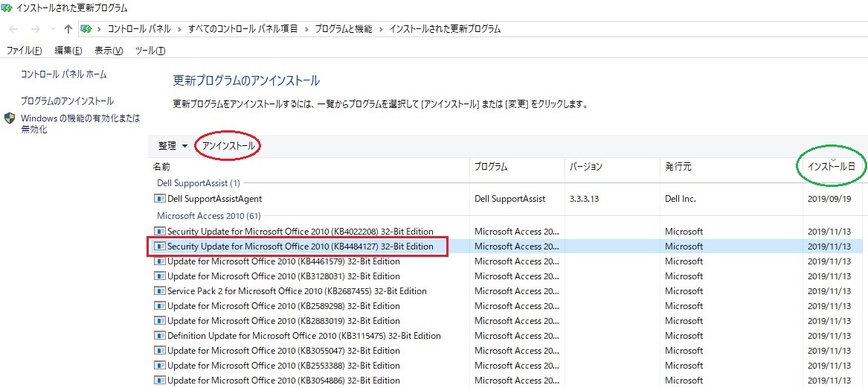Open the 表示(V) menu
Screen dimensions: 868x388
pyautogui.click(x=109, y=51)
